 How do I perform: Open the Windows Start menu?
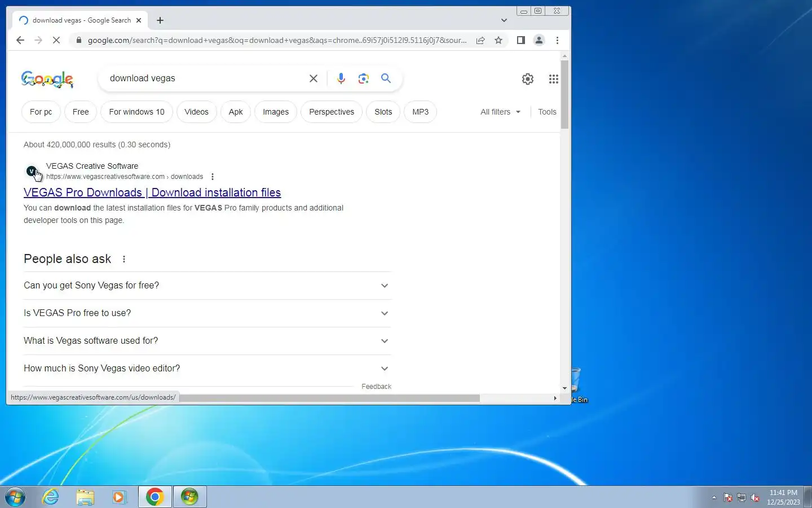[x=15, y=497]
